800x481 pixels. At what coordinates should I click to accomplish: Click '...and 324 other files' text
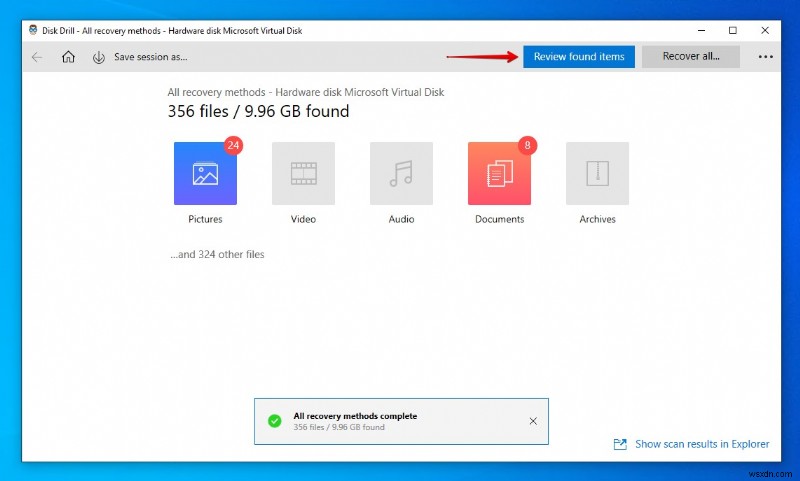(217, 254)
